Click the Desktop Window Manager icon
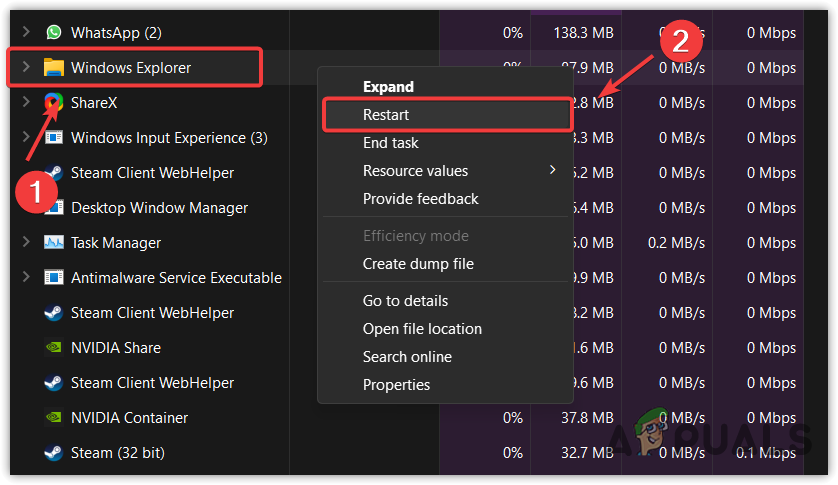The image size is (838, 485). point(54,208)
